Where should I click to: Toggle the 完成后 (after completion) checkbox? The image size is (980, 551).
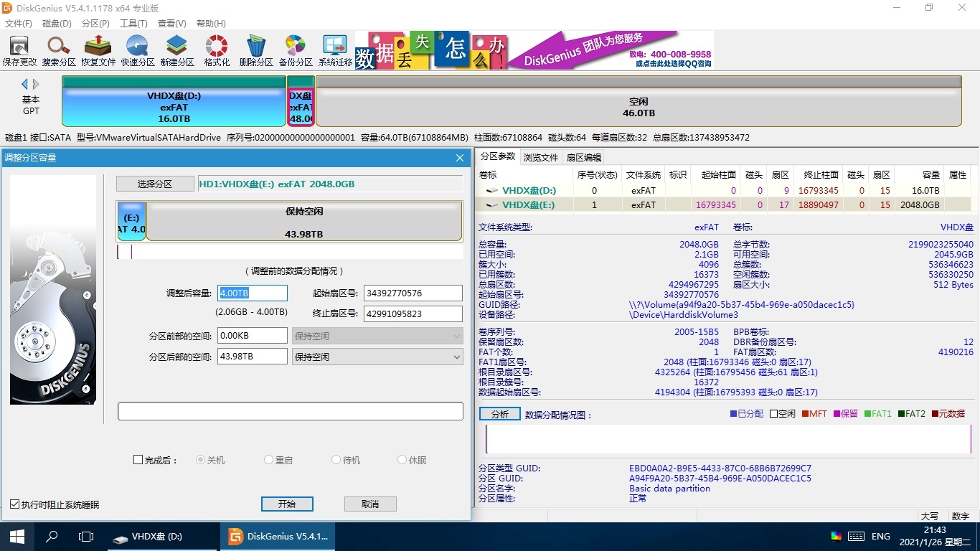[x=138, y=460]
